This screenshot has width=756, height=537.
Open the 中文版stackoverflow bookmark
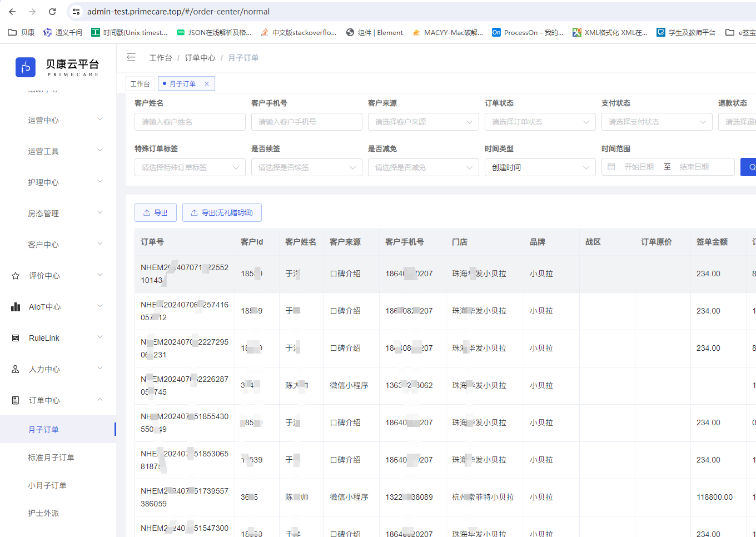(299, 32)
